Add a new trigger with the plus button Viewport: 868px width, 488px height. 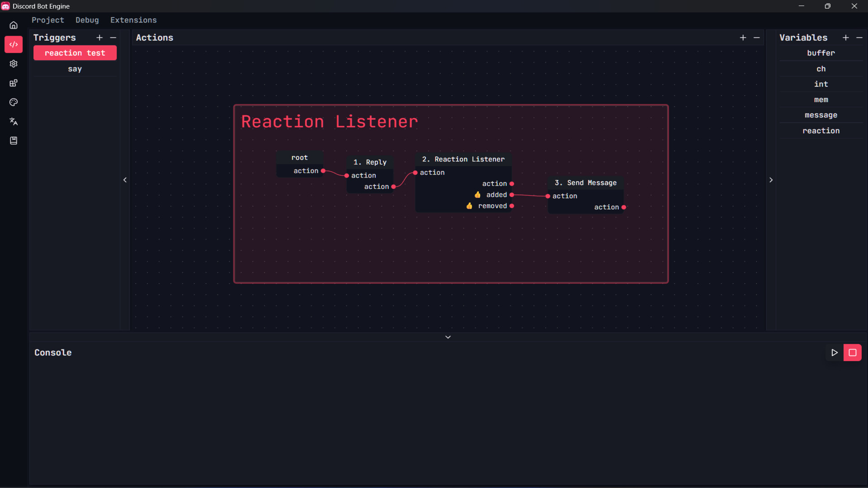tap(99, 38)
